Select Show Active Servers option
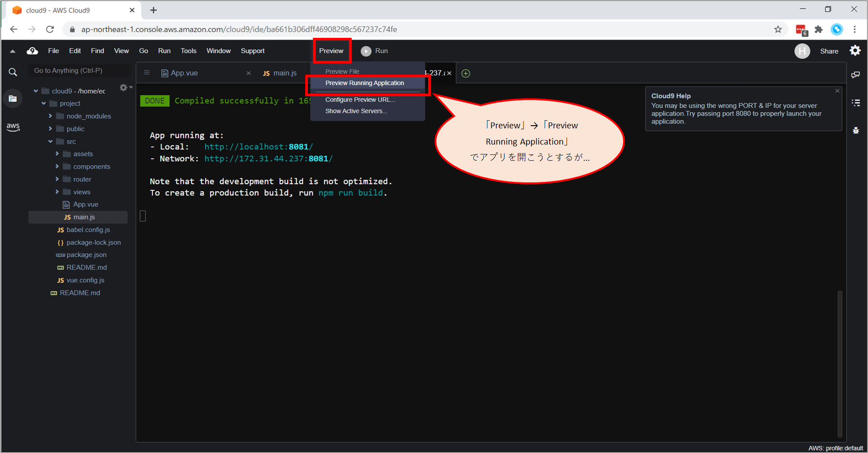The image size is (868, 453). click(367, 111)
